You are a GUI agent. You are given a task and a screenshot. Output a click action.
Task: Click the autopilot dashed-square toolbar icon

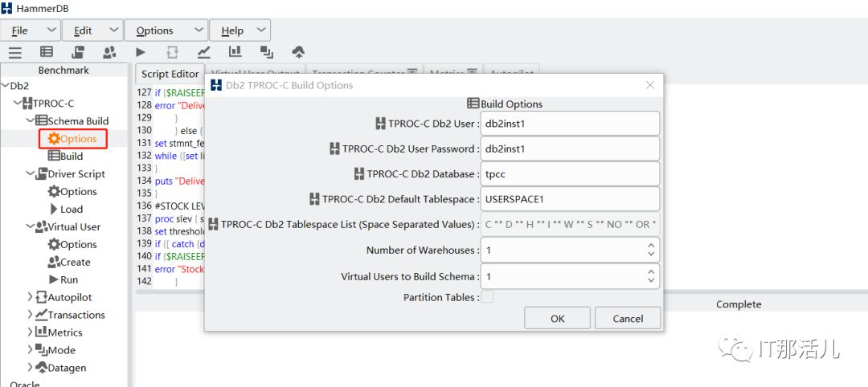pos(173,52)
